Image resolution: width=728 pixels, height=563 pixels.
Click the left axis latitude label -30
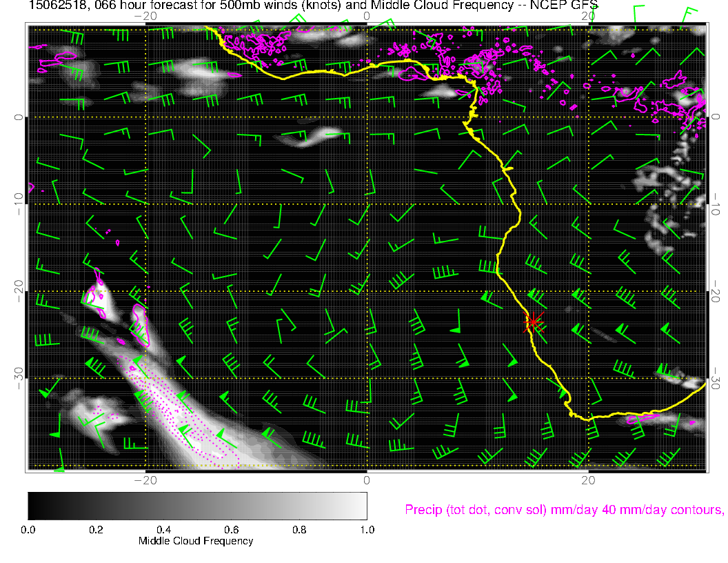19,379
